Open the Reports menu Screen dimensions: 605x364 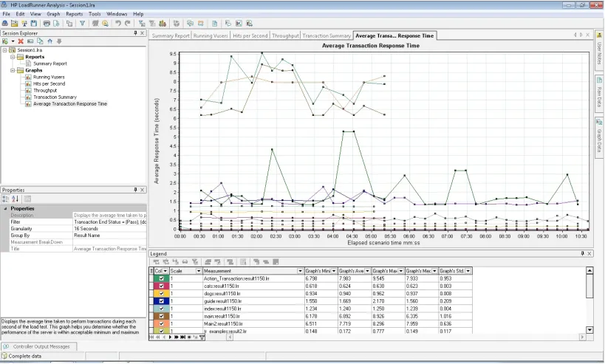coord(74,14)
